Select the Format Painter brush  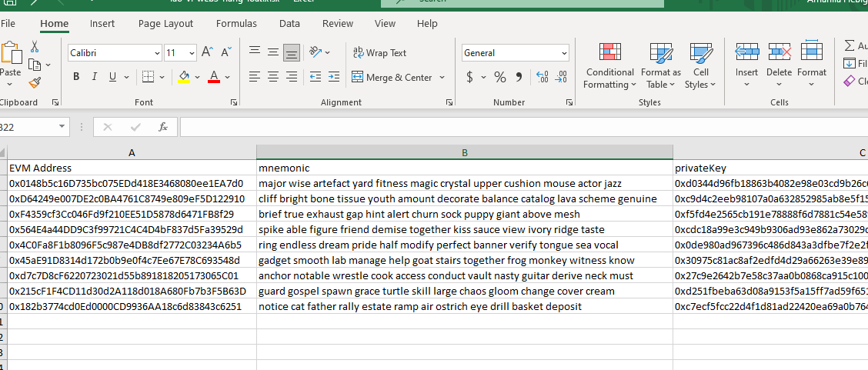point(35,82)
